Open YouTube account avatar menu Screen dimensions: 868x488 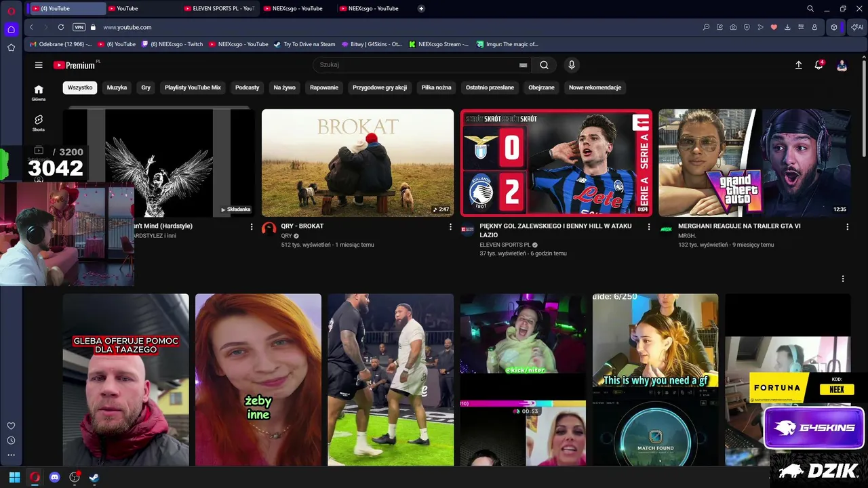[x=842, y=65]
